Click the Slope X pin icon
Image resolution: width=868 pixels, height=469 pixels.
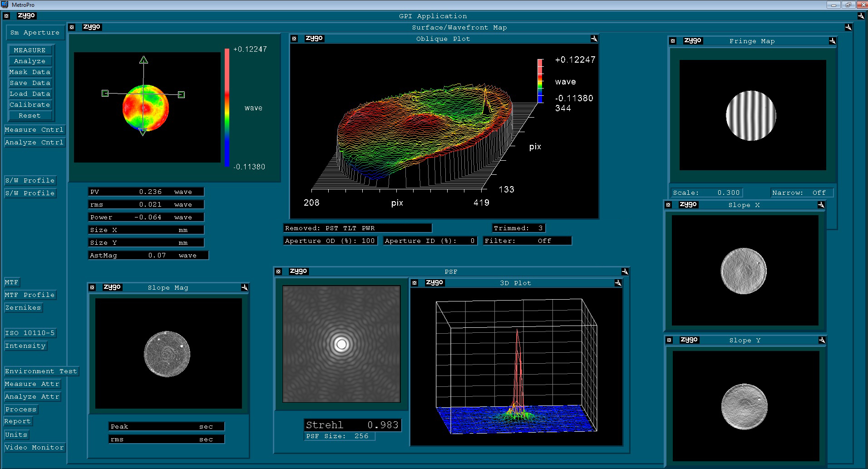pyautogui.click(x=821, y=205)
